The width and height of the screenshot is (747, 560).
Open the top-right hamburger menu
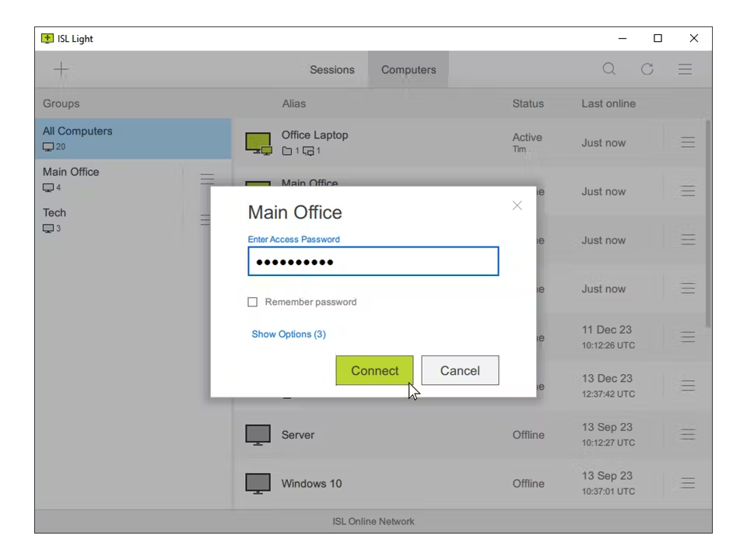tap(685, 69)
